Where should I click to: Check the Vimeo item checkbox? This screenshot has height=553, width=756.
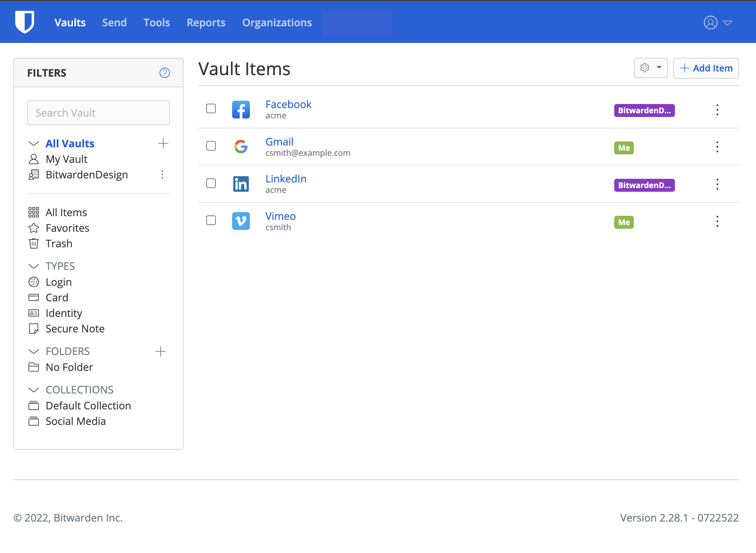point(211,220)
